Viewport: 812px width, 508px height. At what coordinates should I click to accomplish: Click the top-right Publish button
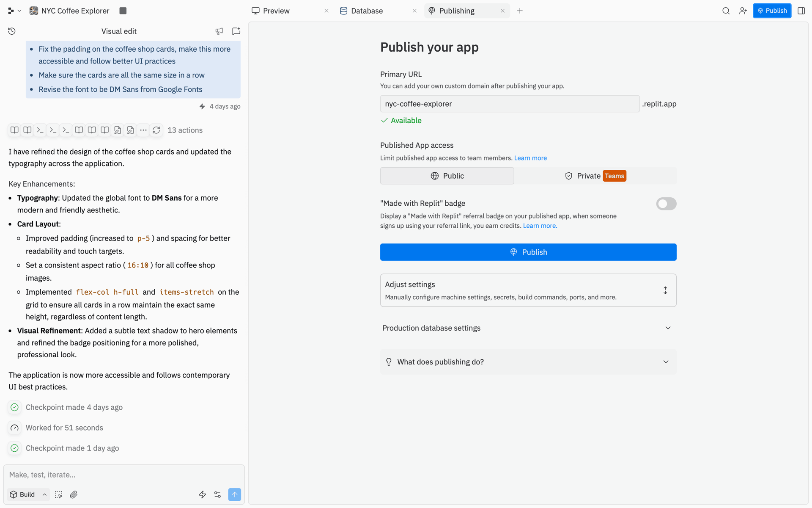tap(772, 11)
